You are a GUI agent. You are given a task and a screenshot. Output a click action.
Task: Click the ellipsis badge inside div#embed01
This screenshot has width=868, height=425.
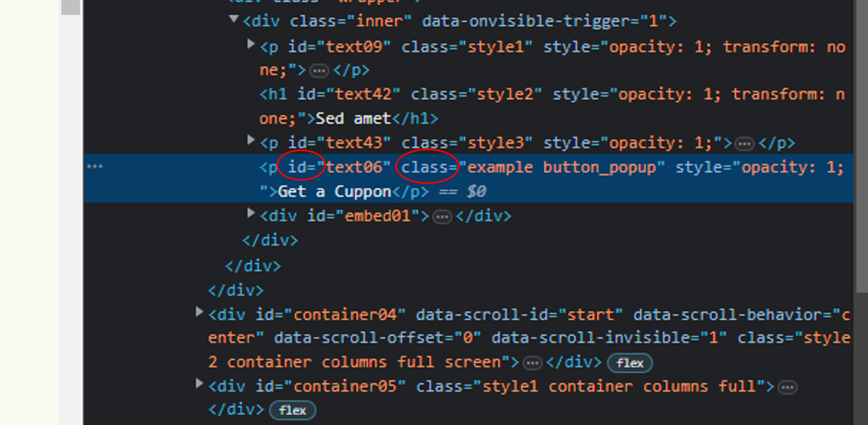[x=442, y=217]
